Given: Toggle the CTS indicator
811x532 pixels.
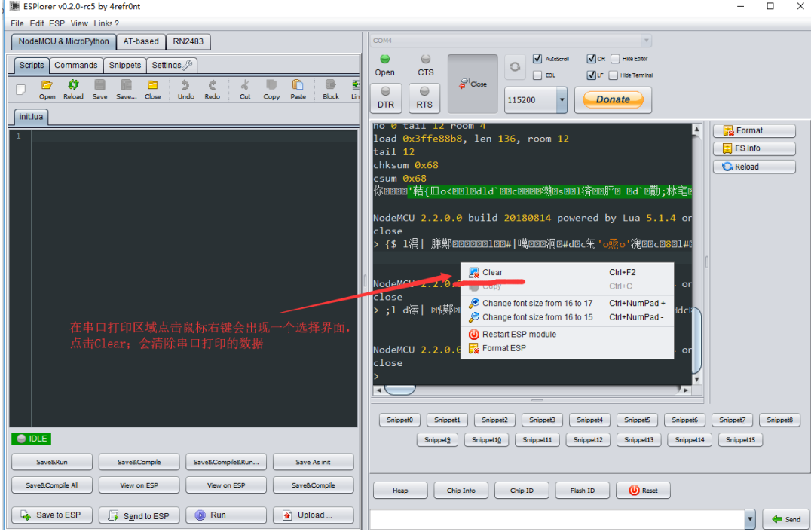Looking at the screenshot, I should 426,65.
